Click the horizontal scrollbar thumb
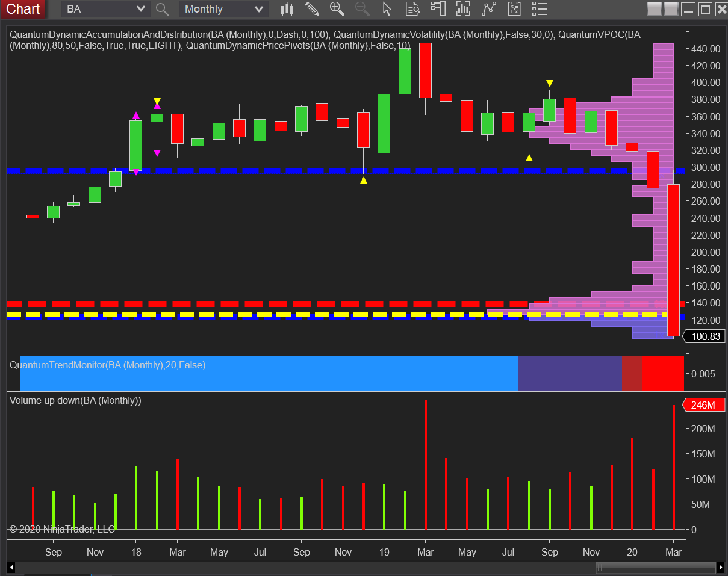This screenshot has height=576, width=728. (x=655, y=567)
